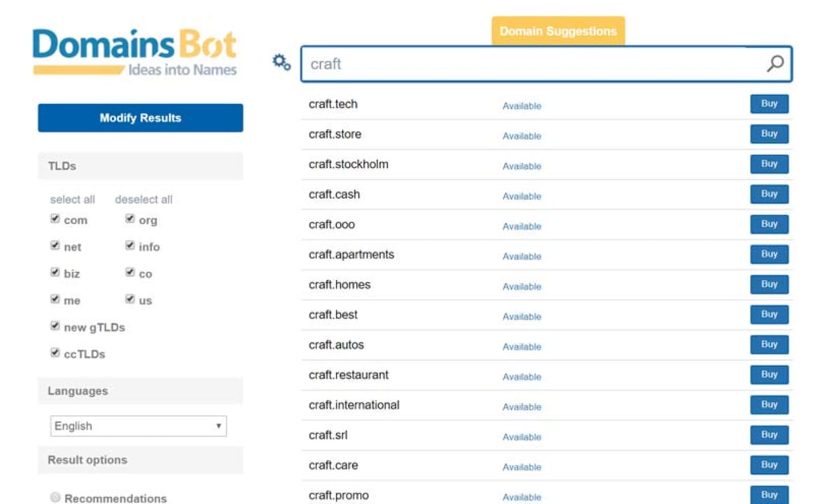The height and width of the screenshot is (504, 840).
Task: Click Available status for craft.tech
Action: tap(522, 106)
